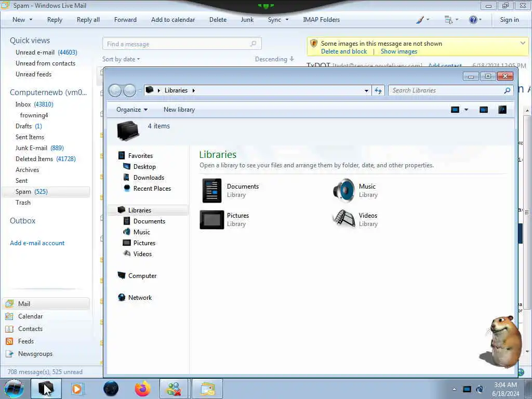The image size is (532, 399).
Task: Expand the arrow after Libraries in breadcrumb
Action: (194, 90)
